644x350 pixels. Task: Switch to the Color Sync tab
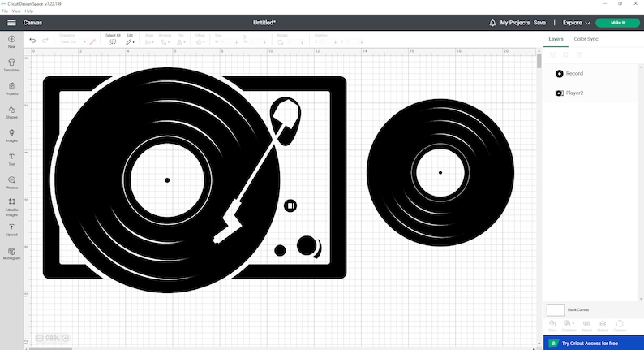click(x=586, y=39)
